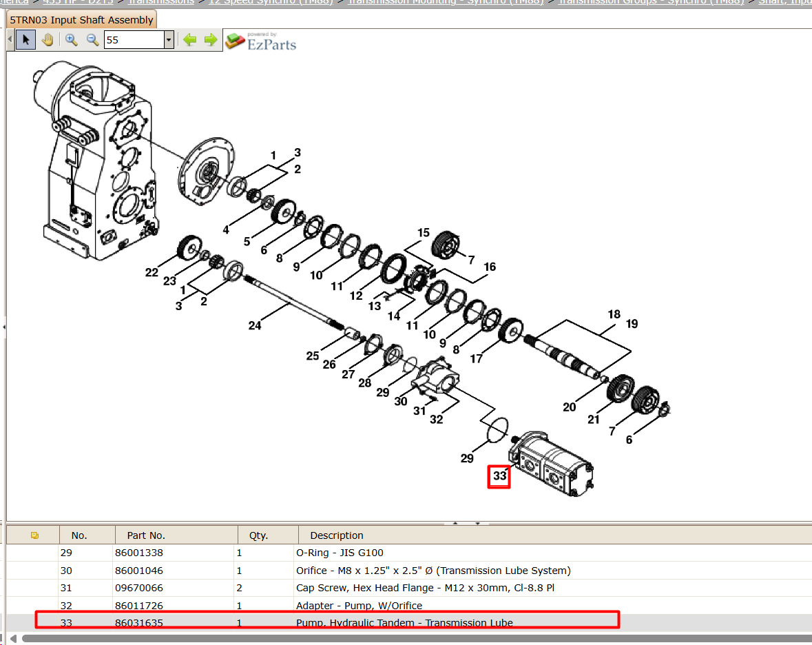Click callout 14 in the diagram

click(393, 316)
